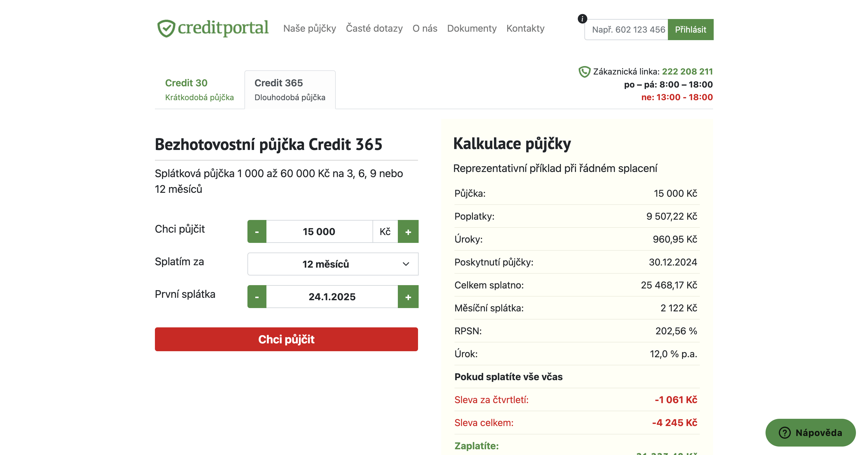
Task: Focus the phone number login field
Action: (x=627, y=30)
